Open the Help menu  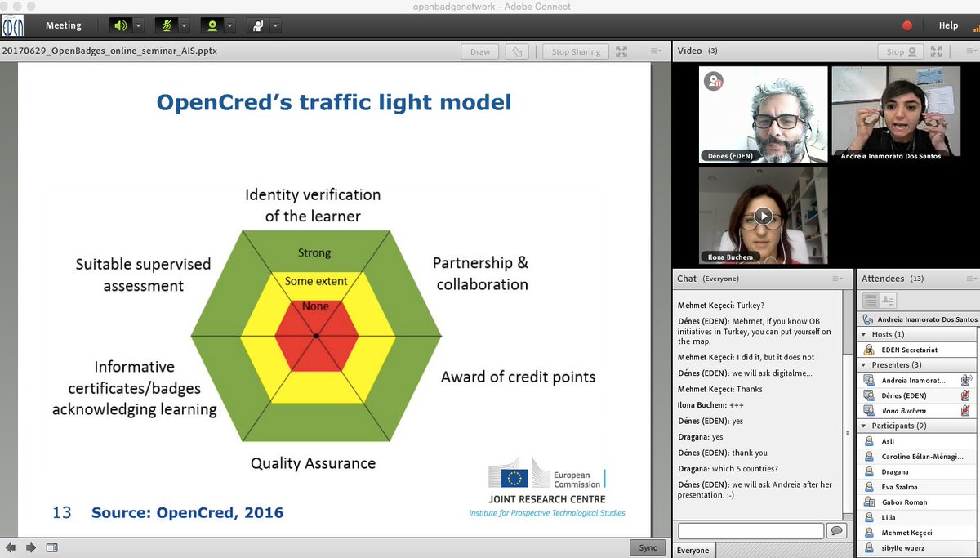pos(948,25)
